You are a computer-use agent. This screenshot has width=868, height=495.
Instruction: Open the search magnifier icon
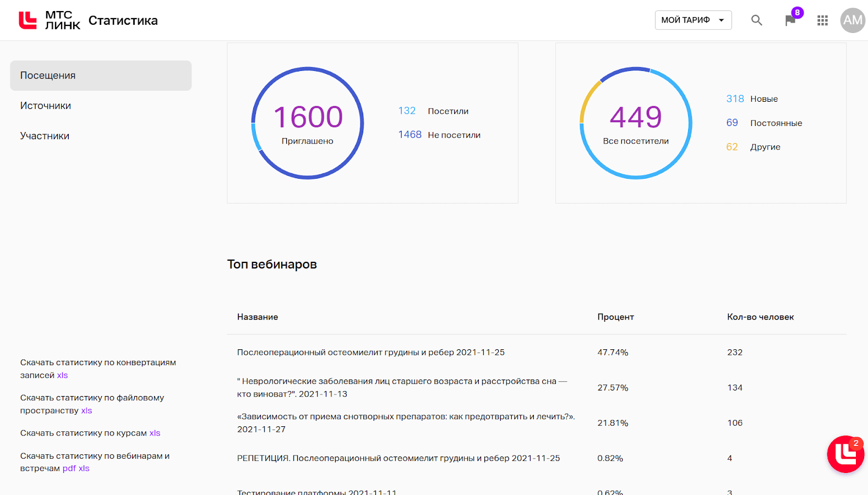(757, 20)
